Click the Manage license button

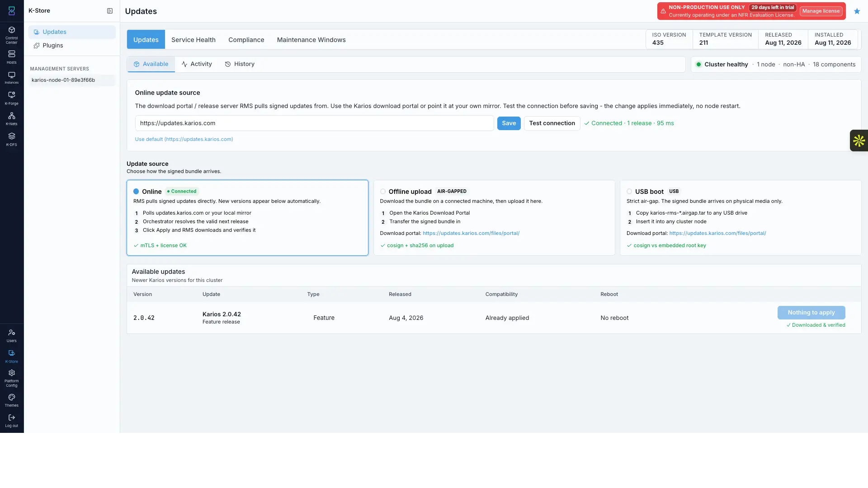pyautogui.click(x=821, y=11)
